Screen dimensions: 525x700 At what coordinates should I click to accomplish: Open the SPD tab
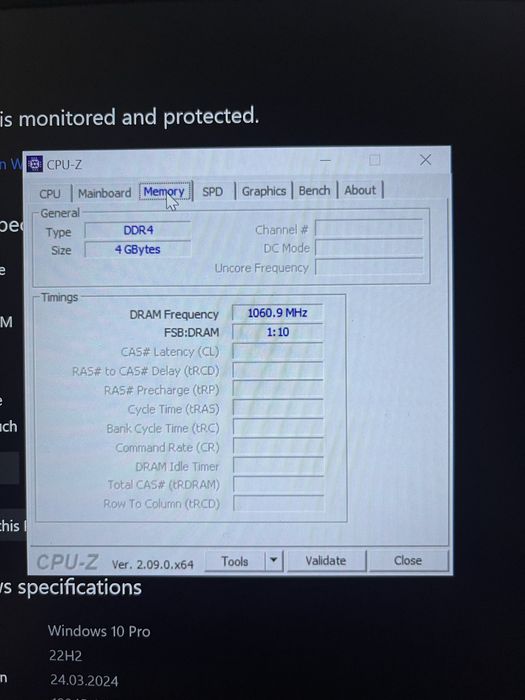[212, 192]
